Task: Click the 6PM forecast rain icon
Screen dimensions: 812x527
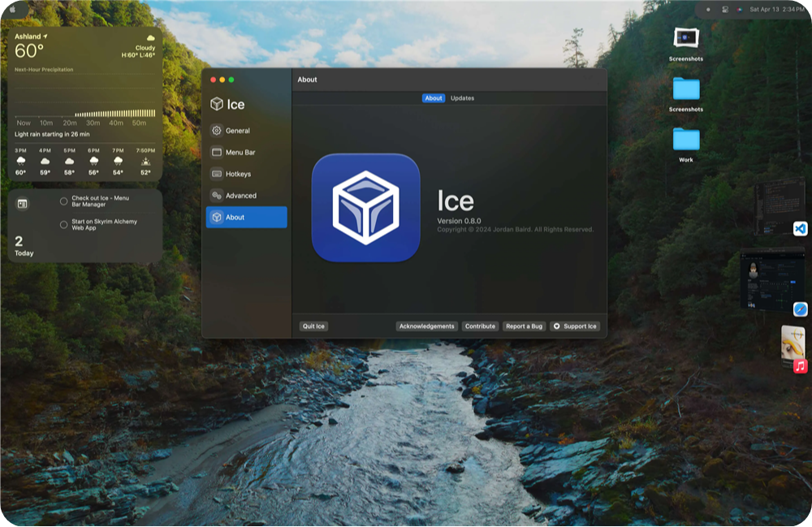Action: coord(93,161)
